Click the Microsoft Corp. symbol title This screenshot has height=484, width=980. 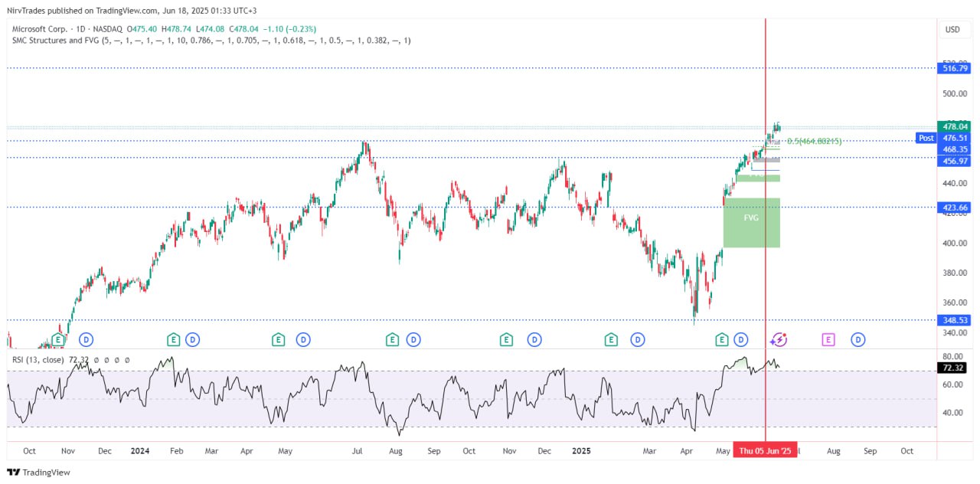point(40,28)
